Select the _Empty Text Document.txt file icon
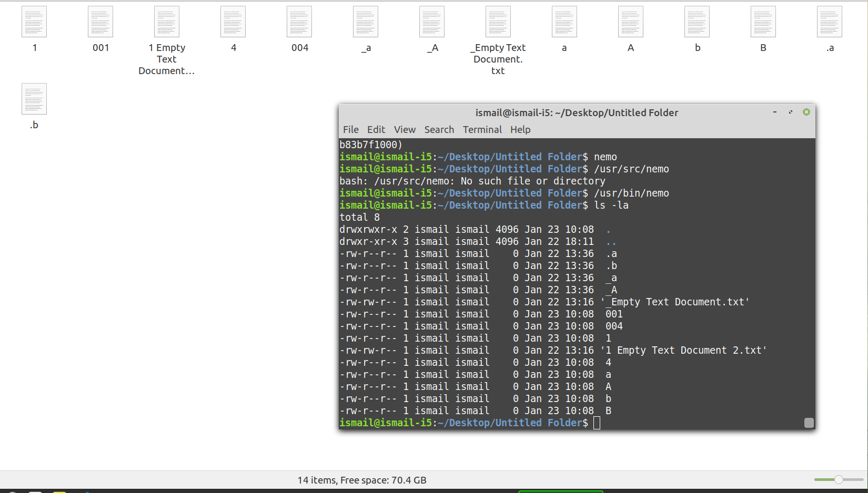Image resolution: width=868 pixels, height=493 pixels. tap(498, 22)
